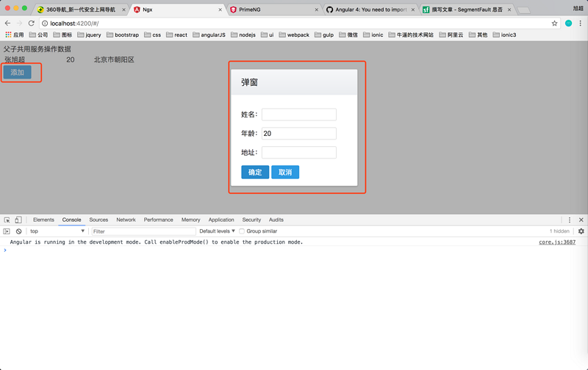This screenshot has width=588, height=370.
Task: Click the 确定 confirm button in dialog
Action: [x=255, y=173]
